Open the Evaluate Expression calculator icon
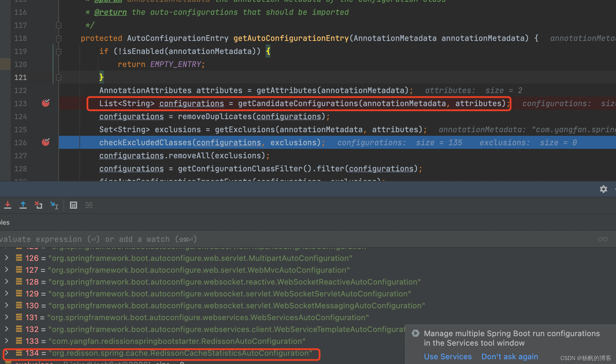 pyautogui.click(x=74, y=205)
